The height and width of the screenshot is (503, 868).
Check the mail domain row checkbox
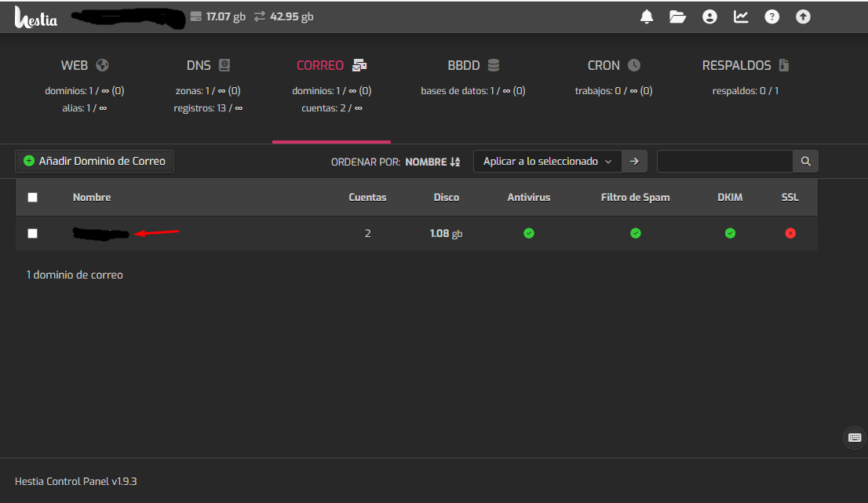click(32, 233)
